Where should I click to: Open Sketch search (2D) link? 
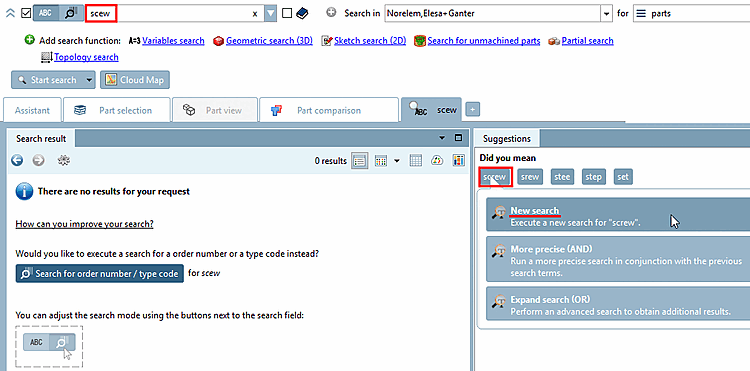tap(370, 41)
